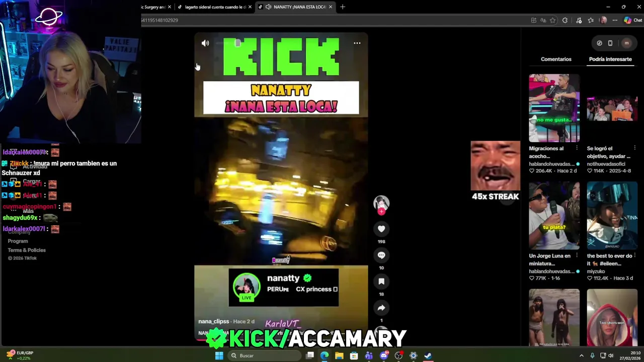Click the taskbar volume speaker icon
The image size is (644, 362).
click(x=611, y=355)
